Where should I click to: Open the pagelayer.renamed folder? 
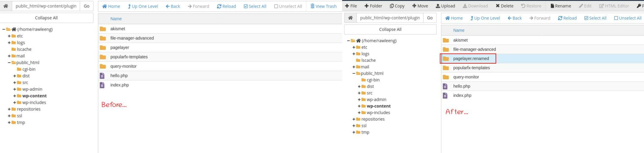coord(471,59)
